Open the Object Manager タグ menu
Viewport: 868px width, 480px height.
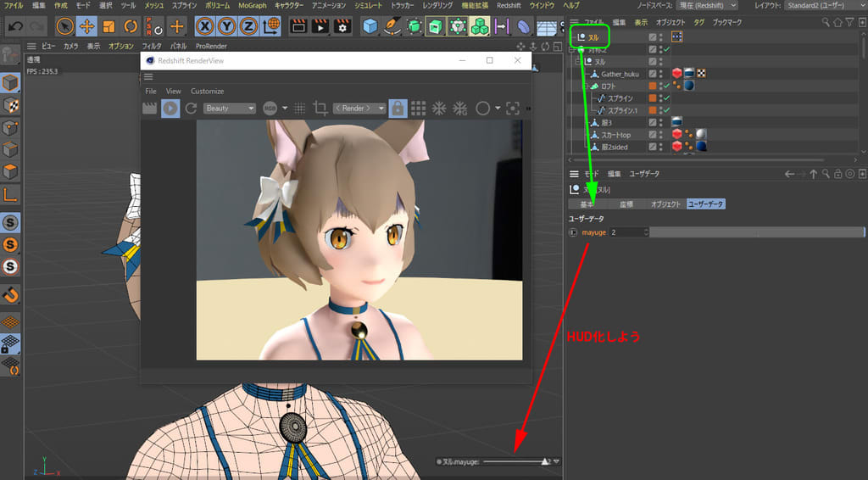(699, 22)
